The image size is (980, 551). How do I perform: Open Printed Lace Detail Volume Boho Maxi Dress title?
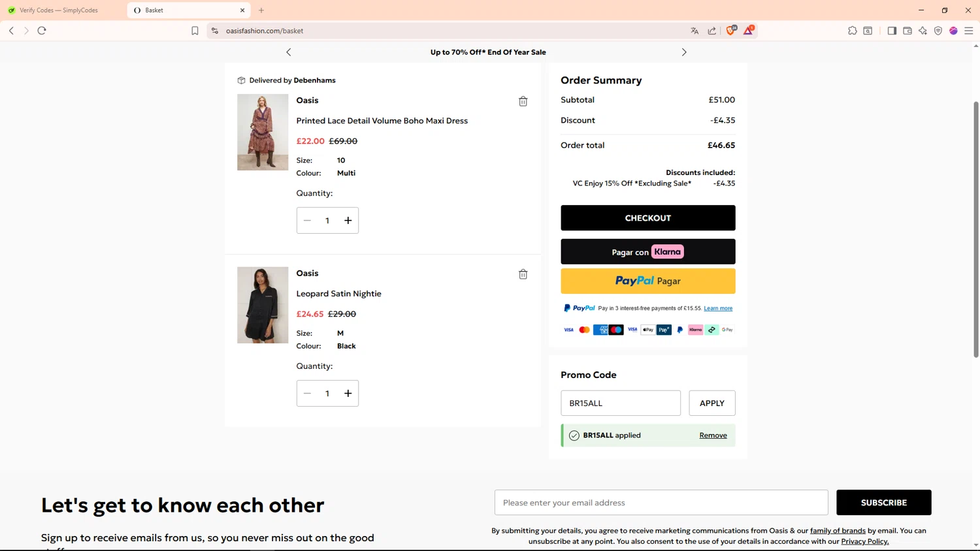tap(382, 121)
